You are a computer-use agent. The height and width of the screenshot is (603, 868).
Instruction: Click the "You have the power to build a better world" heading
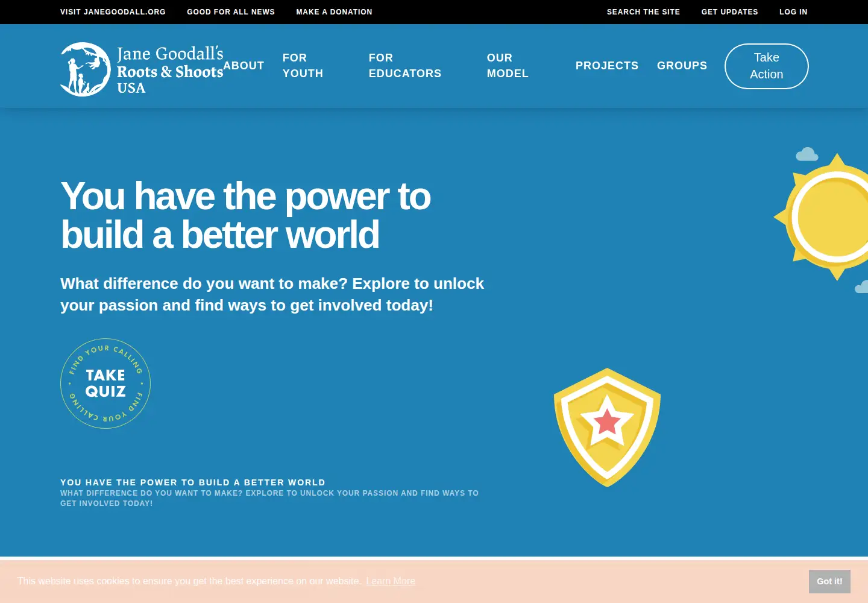246,215
